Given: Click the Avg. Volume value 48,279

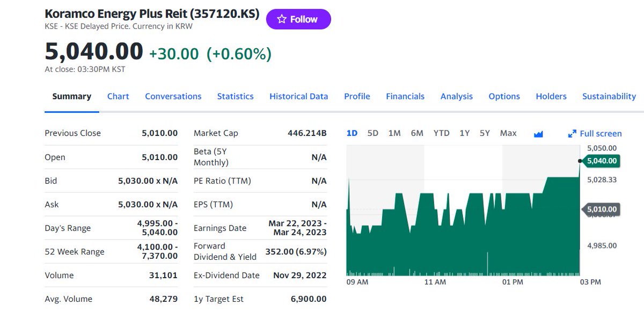Looking at the screenshot, I should 163,299.
